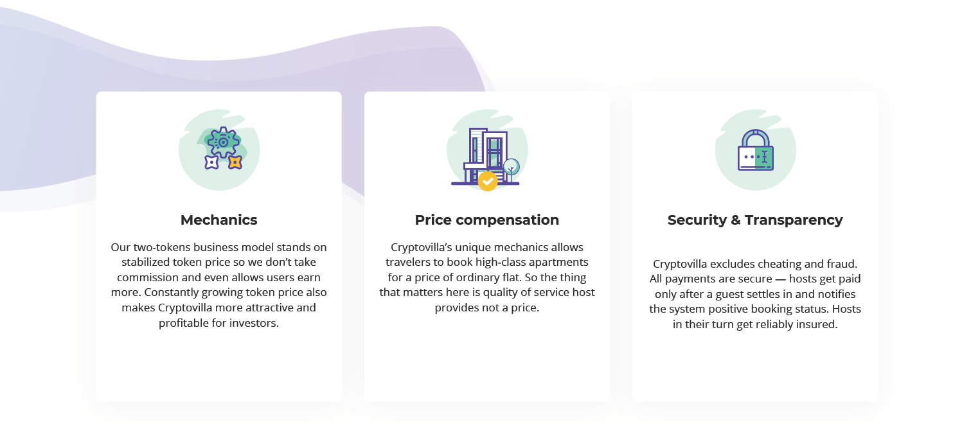The image size is (980, 443).
Task: Click the two-tokens business model paragraph
Action: tap(219, 285)
